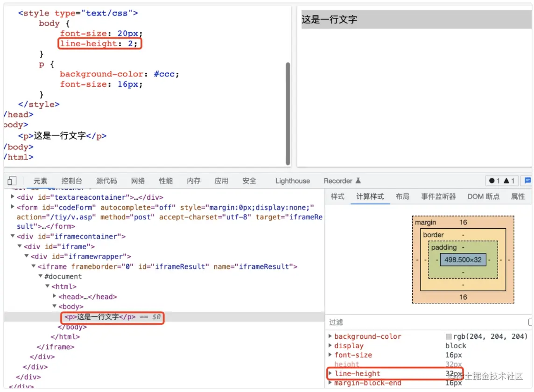Switch to the 控制台 tab
The image size is (534, 392).
point(71,181)
